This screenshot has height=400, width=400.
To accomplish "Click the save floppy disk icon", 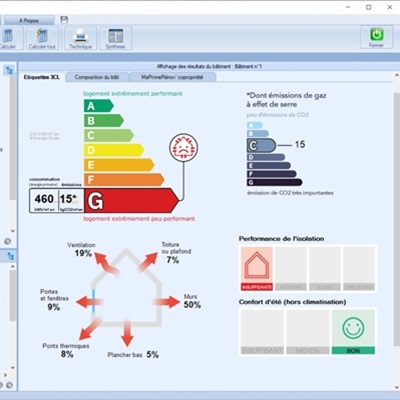I will coord(64,20).
